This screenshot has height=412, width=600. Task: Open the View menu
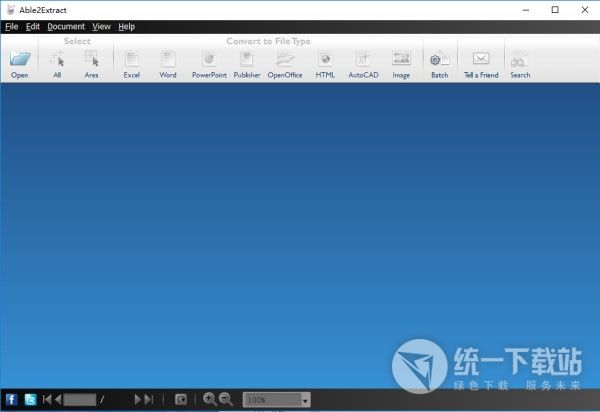[101, 26]
